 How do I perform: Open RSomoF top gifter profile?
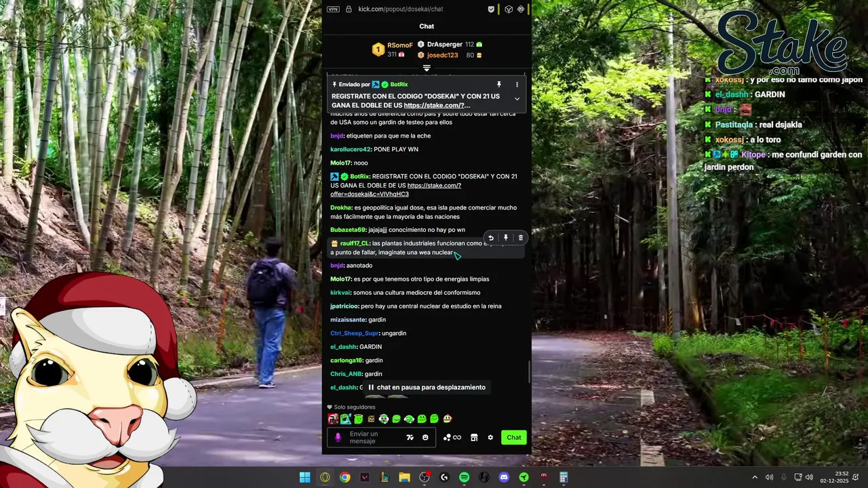(399, 45)
